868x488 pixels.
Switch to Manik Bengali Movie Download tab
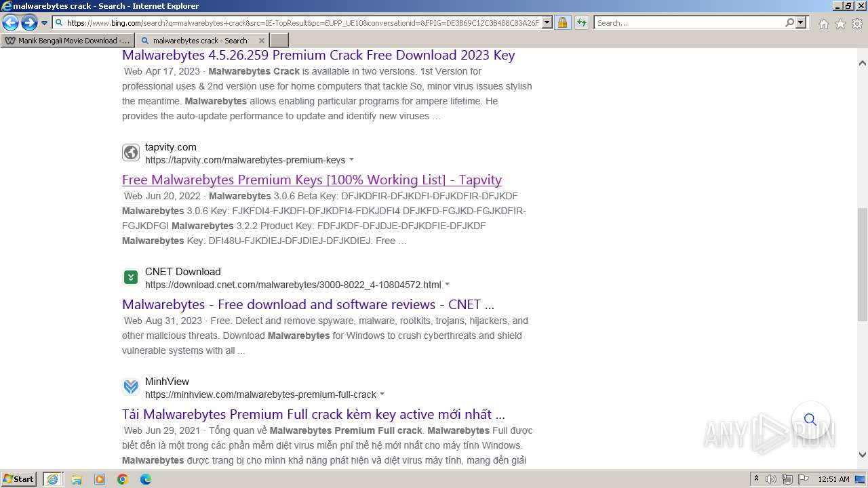click(x=67, y=41)
